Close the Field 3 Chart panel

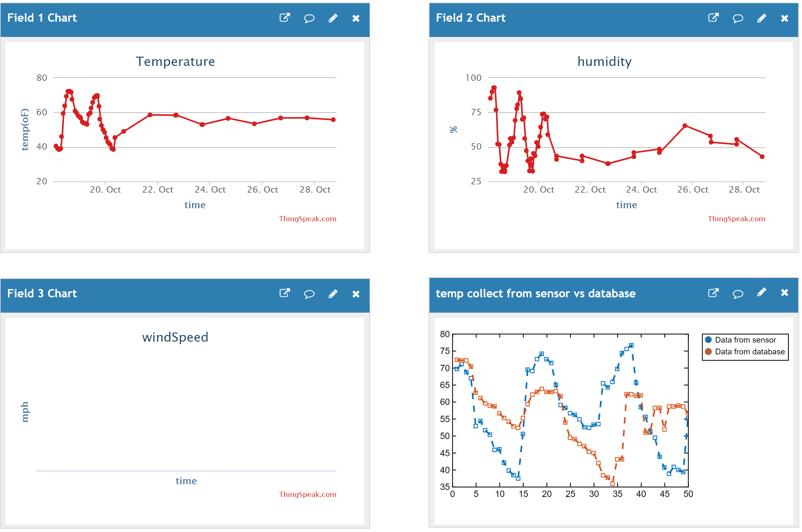[356, 294]
